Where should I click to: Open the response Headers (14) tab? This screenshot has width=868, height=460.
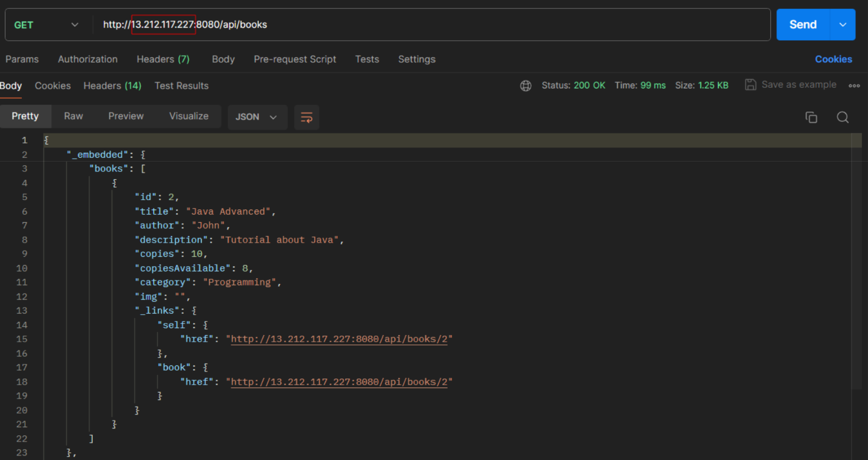[112, 86]
